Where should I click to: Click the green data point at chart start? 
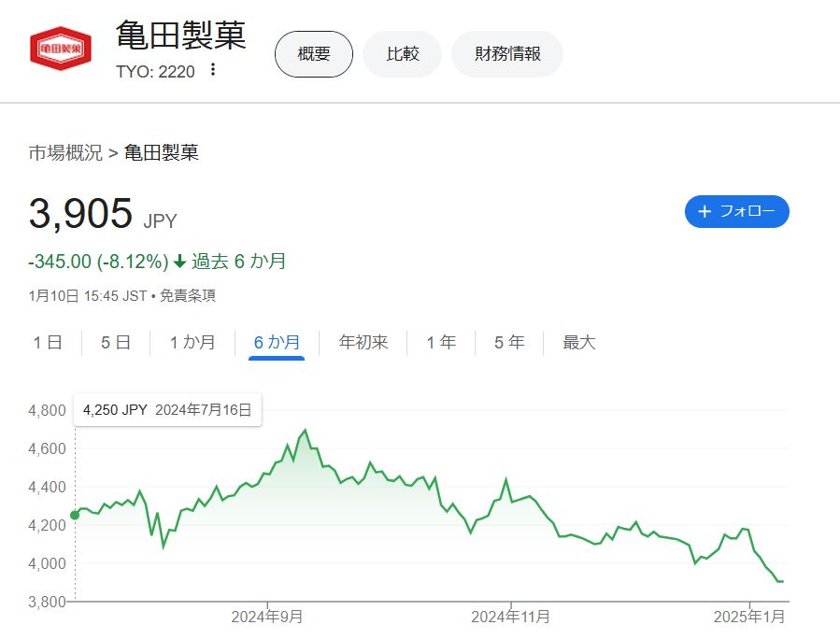pyautogui.click(x=75, y=516)
